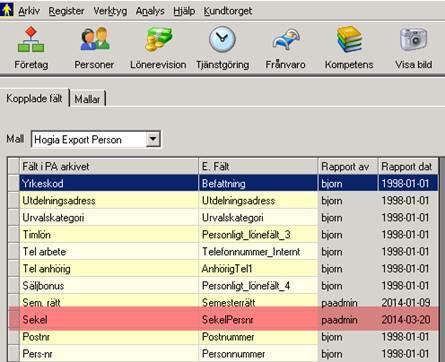Click the Personligt_lönefält_4 cell

[258, 286]
